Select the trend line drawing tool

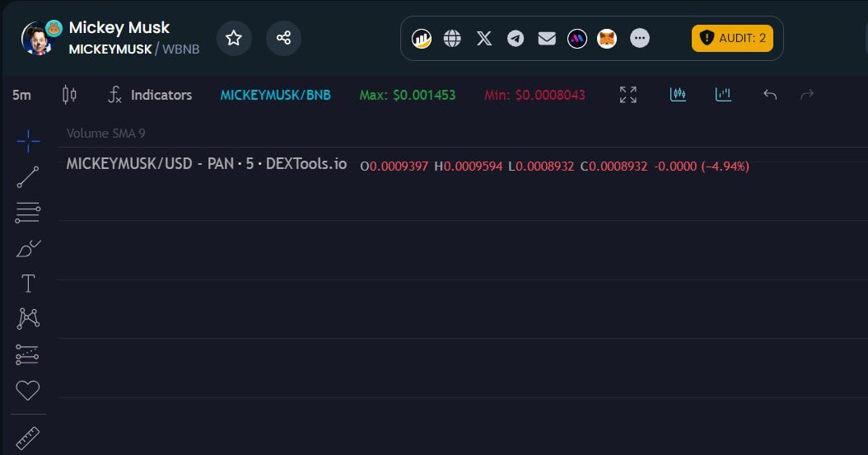pos(28,176)
